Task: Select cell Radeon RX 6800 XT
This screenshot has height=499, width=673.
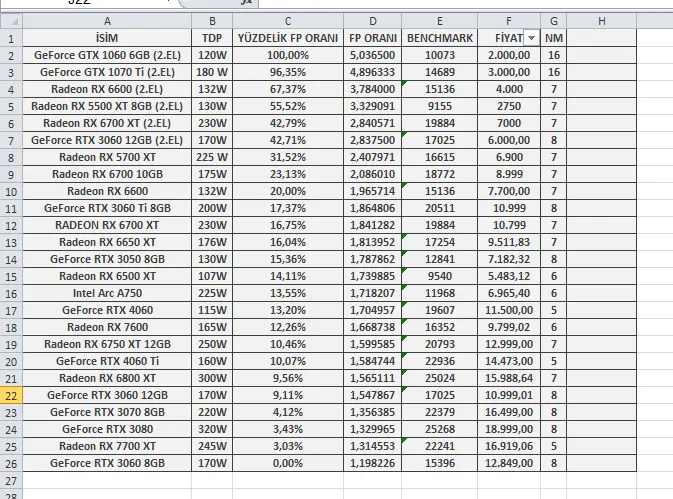Action: [107, 378]
